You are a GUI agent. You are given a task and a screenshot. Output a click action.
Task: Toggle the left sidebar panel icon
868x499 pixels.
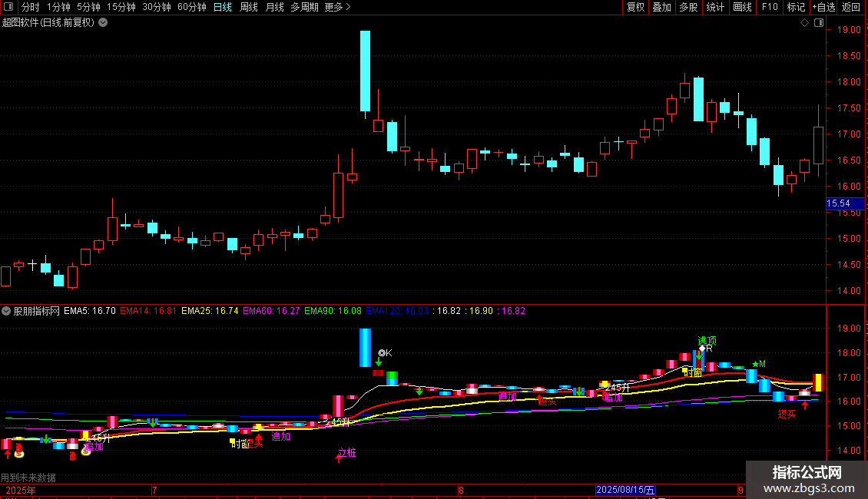[x=8, y=7]
